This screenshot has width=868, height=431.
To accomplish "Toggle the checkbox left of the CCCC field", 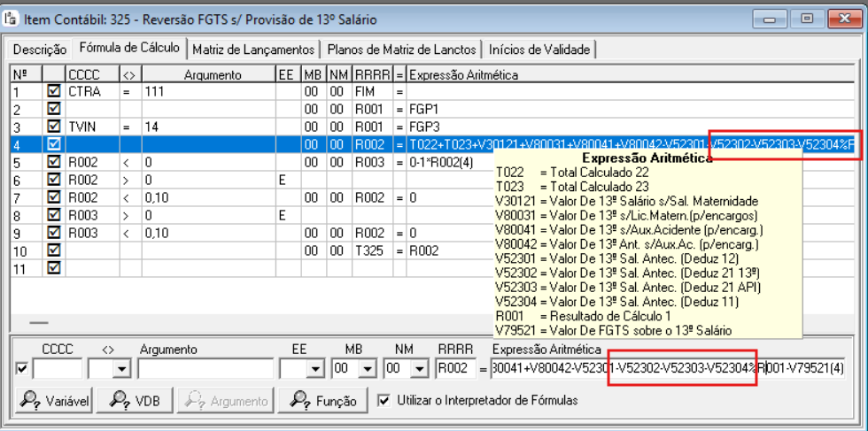I will (22, 367).
